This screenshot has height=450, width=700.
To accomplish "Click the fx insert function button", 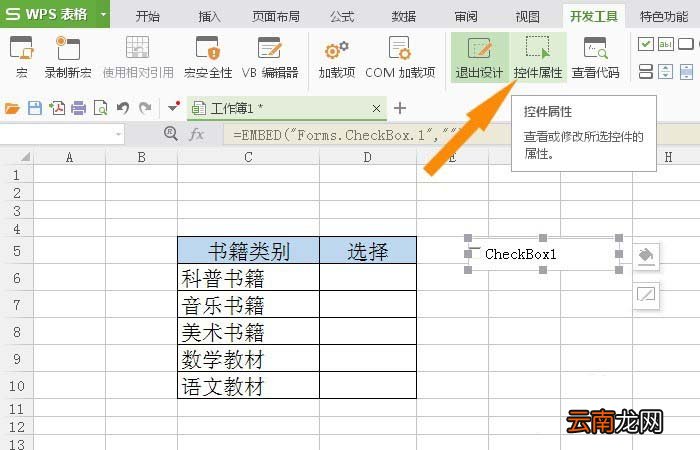I will [196, 134].
